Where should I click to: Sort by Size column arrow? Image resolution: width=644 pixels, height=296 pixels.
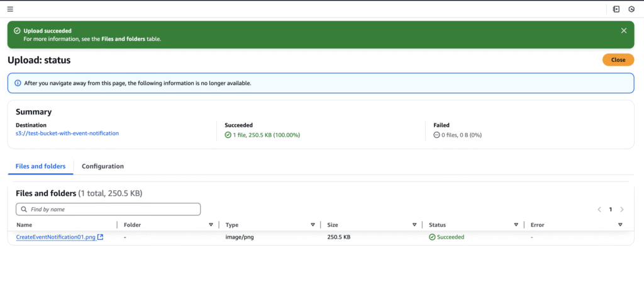414,224
